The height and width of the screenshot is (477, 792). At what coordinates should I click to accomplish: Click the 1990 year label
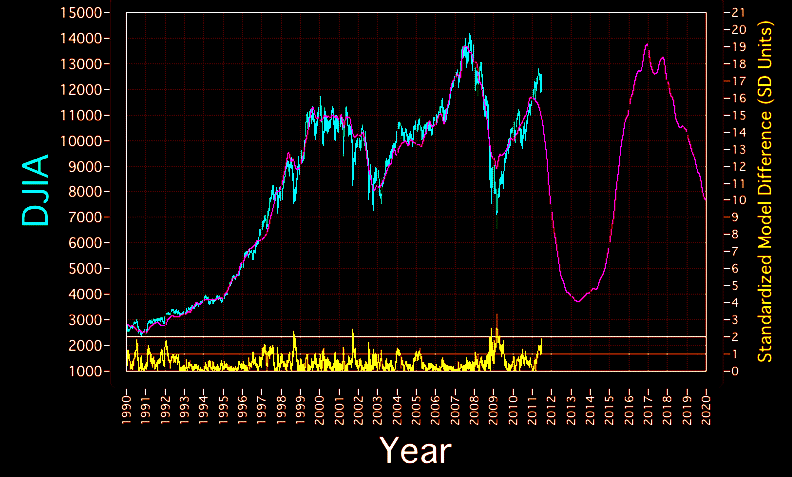point(126,409)
